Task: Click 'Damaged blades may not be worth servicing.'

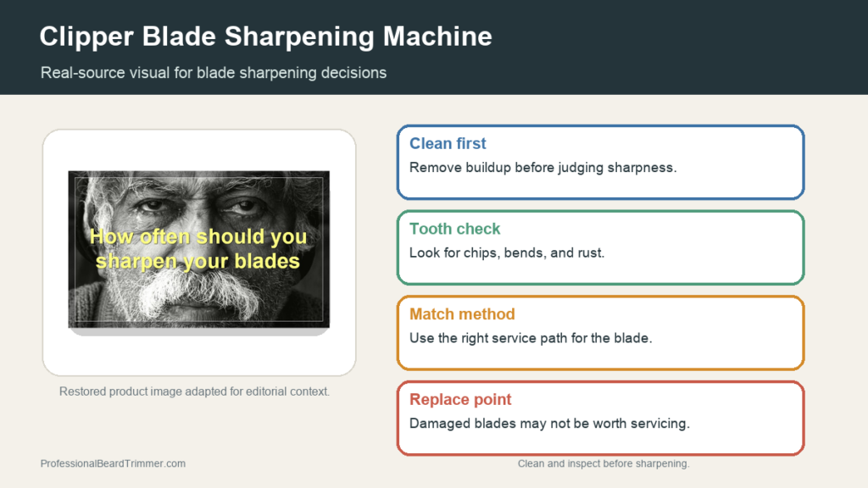Action: pyautogui.click(x=549, y=424)
